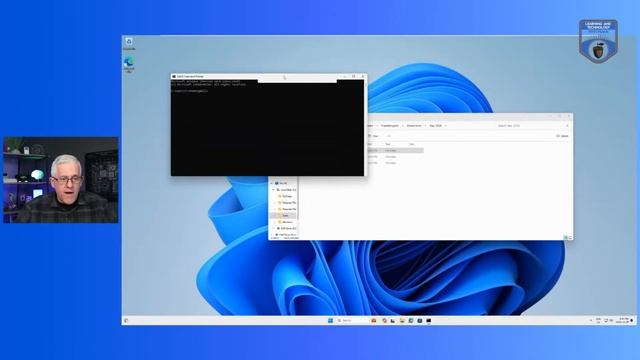
Task: Show hidden icons in the system tray
Action: click(x=591, y=320)
